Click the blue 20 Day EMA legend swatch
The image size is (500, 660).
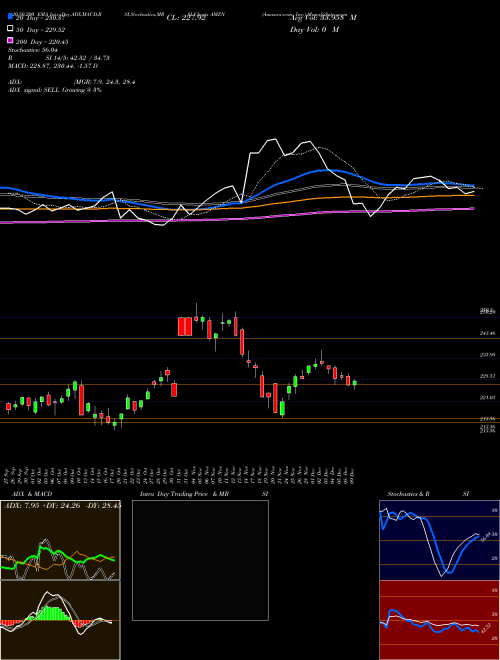click(x=10, y=16)
